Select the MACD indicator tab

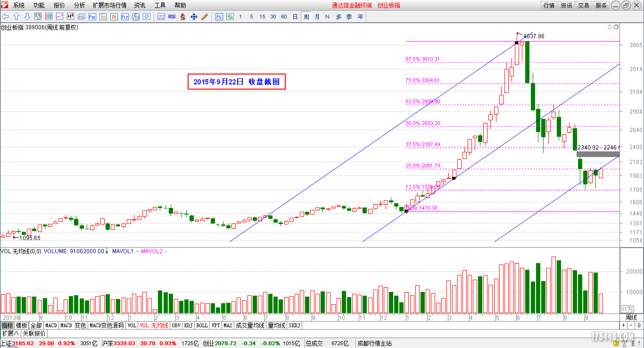[x=51, y=325]
